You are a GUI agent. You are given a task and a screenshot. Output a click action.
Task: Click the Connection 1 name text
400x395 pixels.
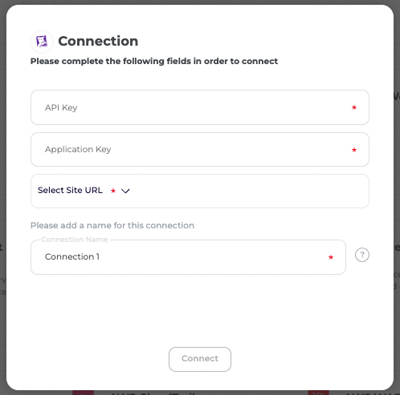pyautogui.click(x=72, y=257)
